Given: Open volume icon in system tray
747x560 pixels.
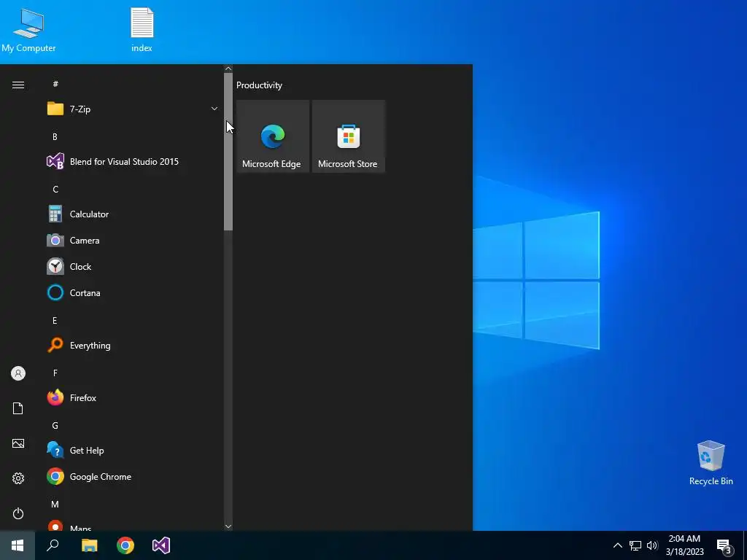Looking at the screenshot, I should 652,545.
